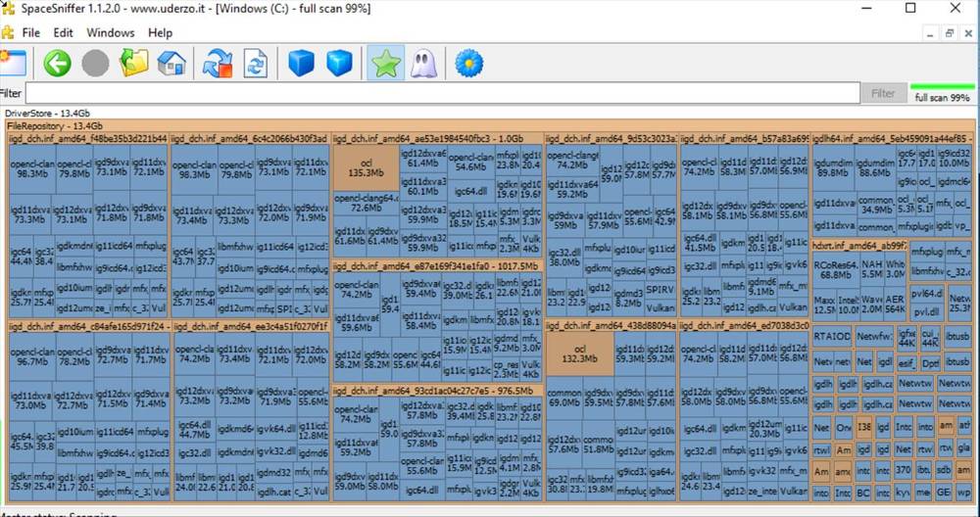Open the Help menu
This screenshot has height=517, width=980.
coord(160,33)
